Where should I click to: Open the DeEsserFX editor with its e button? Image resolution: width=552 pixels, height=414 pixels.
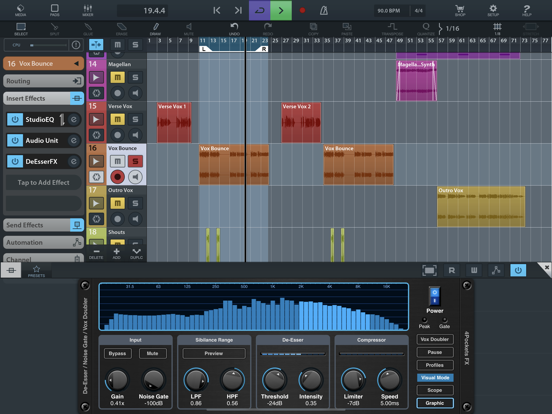(x=74, y=161)
